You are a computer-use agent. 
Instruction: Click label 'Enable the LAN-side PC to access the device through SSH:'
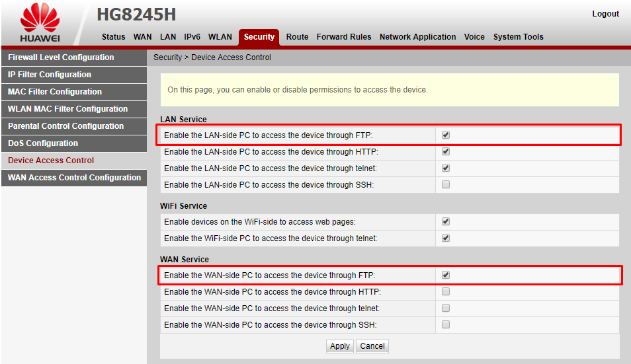pyautogui.click(x=269, y=185)
